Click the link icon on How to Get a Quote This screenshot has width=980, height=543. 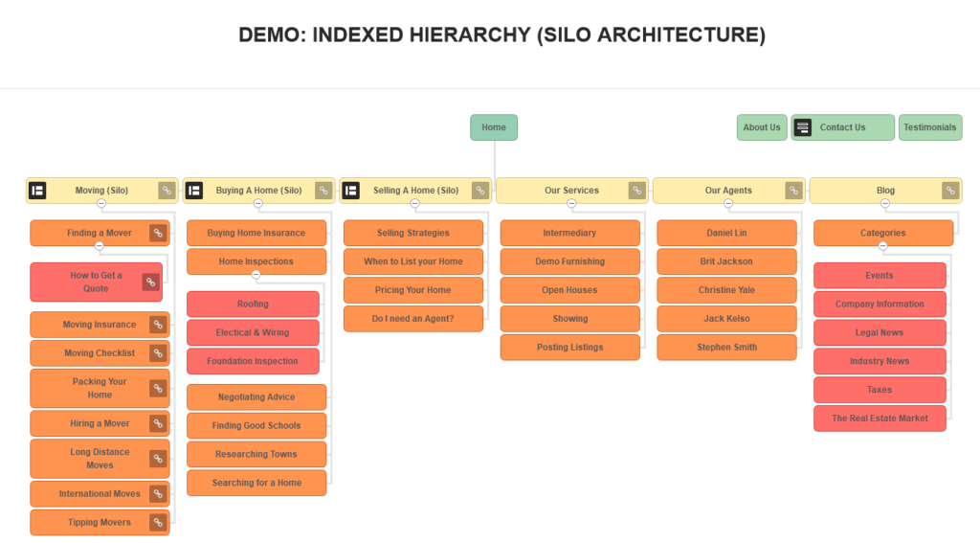[x=150, y=283]
